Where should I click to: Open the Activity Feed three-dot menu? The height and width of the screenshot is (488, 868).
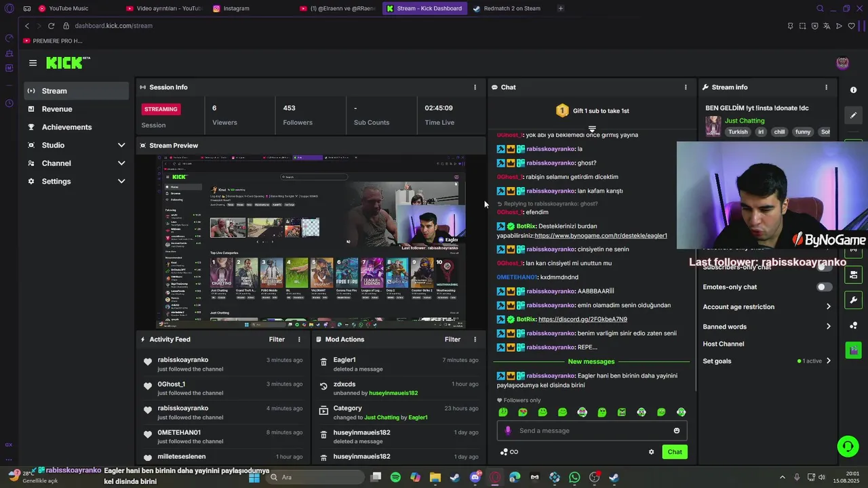coord(299,340)
